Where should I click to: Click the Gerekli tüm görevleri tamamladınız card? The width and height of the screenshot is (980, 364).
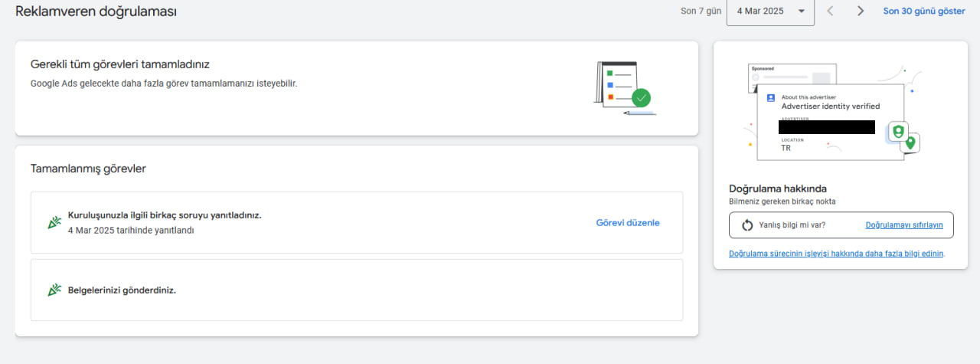357,88
